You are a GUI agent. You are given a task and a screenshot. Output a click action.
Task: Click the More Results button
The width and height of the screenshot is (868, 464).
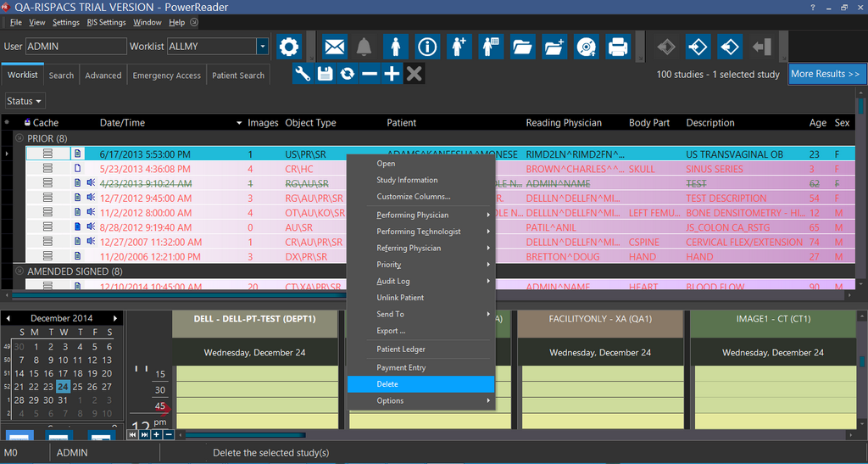[x=825, y=74]
